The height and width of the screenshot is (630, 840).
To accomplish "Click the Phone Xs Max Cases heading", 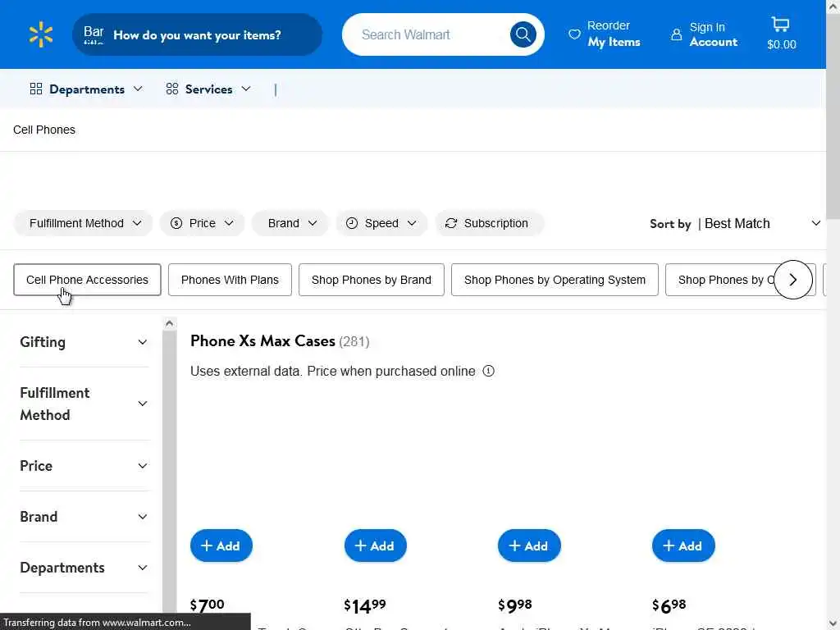I will [262, 340].
